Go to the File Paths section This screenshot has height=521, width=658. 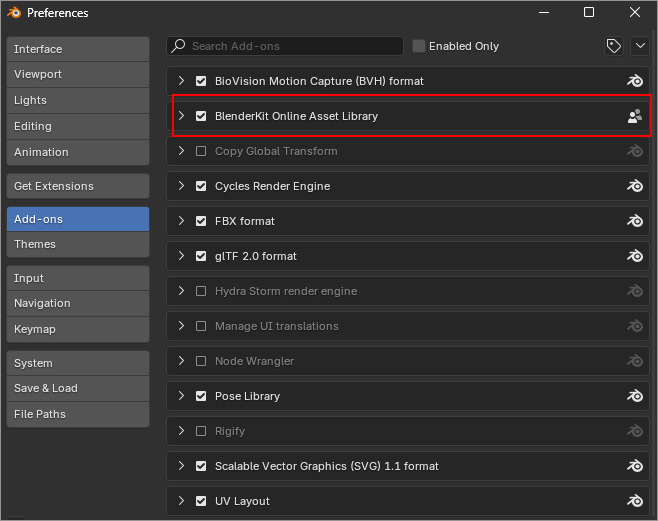click(77, 414)
